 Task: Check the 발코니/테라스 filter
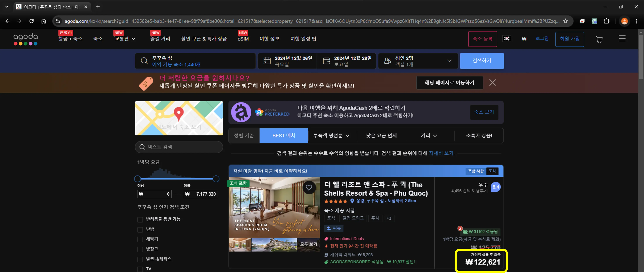140,260
